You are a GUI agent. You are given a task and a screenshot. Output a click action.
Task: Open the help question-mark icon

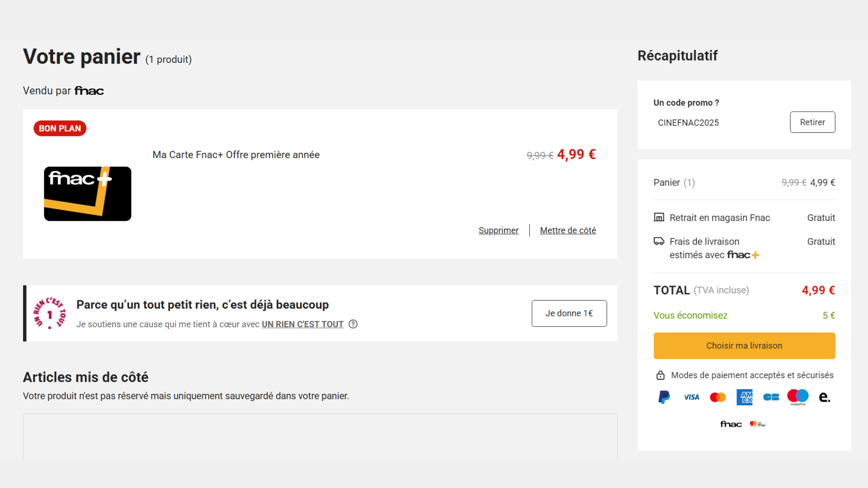353,324
